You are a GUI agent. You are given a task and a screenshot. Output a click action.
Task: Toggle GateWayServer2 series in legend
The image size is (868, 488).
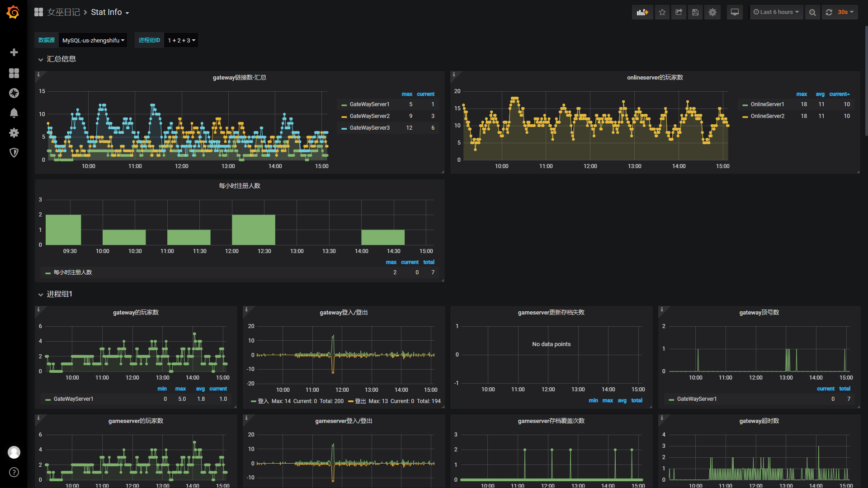(x=369, y=116)
